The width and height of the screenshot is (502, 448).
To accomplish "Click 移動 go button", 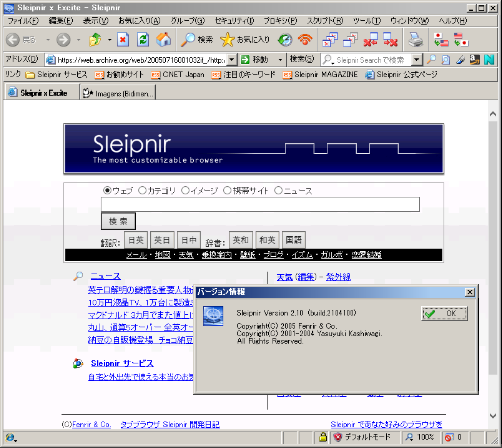I will [255, 60].
